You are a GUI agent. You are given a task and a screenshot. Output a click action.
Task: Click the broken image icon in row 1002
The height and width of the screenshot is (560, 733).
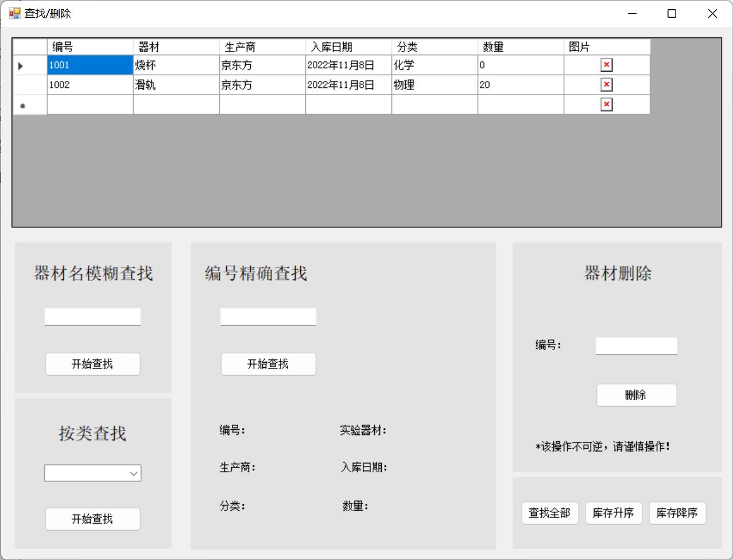[x=606, y=85]
